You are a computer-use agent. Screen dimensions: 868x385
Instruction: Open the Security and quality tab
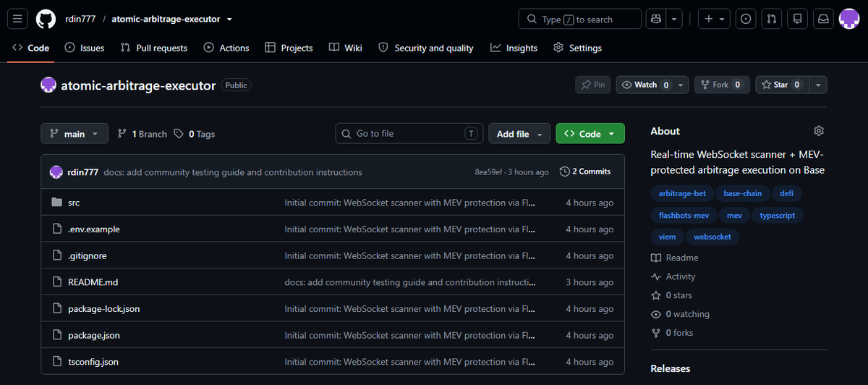(426, 48)
